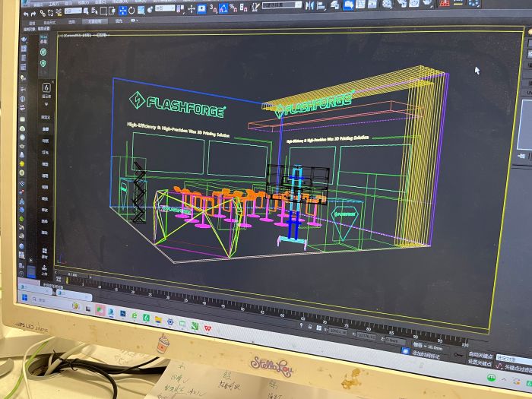The width and height of the screenshot is (532, 399).
Task: Open the Use Pivot Point Center flyout
Action: pyautogui.click(x=180, y=9)
